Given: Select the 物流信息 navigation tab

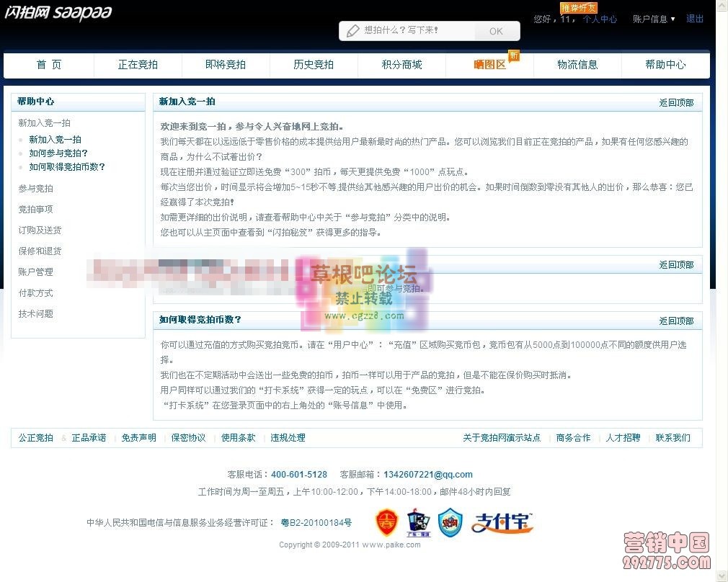Looking at the screenshot, I should 577,65.
